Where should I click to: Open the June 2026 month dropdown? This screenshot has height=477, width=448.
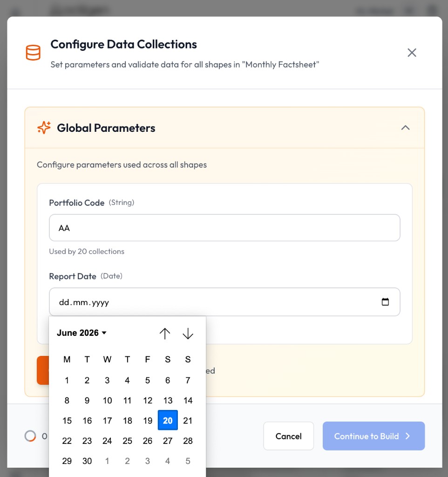coord(81,333)
